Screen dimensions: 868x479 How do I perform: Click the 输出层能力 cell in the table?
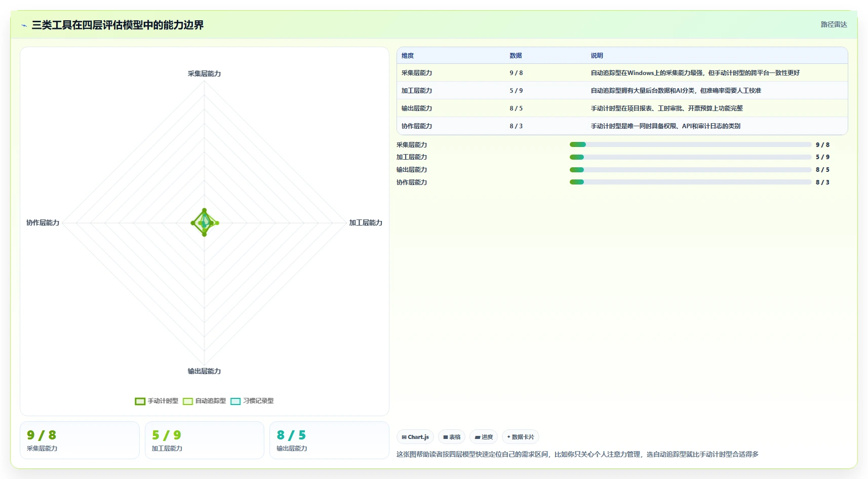[417, 108]
